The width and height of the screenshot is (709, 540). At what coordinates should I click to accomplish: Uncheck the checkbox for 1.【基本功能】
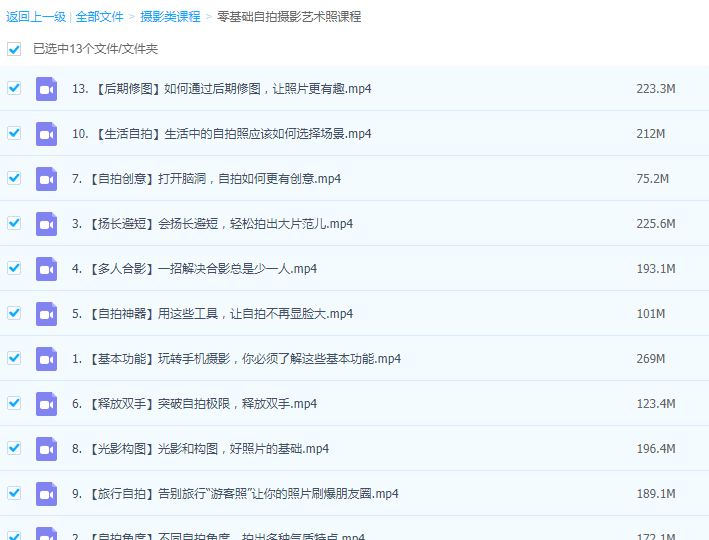point(14,358)
